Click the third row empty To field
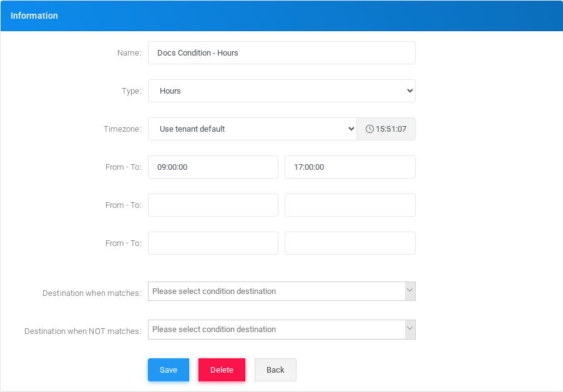 tap(350, 243)
